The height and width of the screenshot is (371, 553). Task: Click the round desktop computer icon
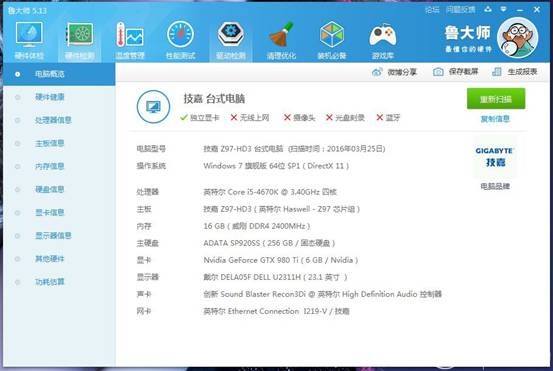click(x=153, y=107)
